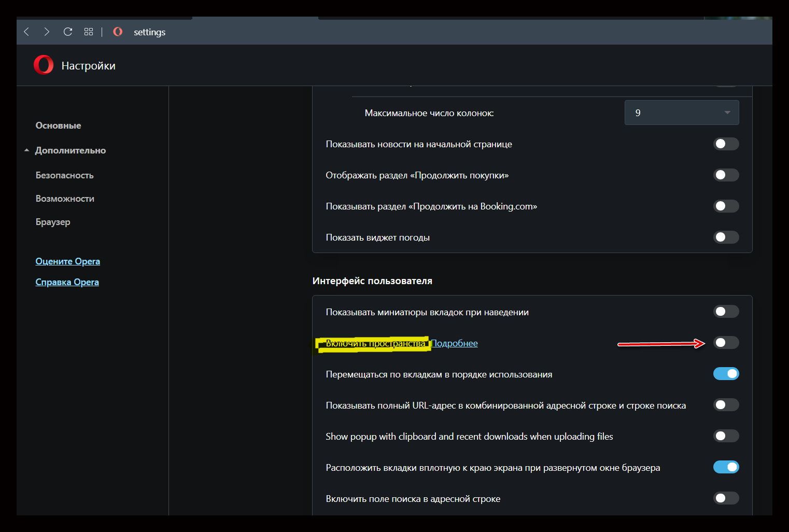Viewport: 789px width, 532px height.
Task: Go back with the back arrow
Action: [26, 32]
